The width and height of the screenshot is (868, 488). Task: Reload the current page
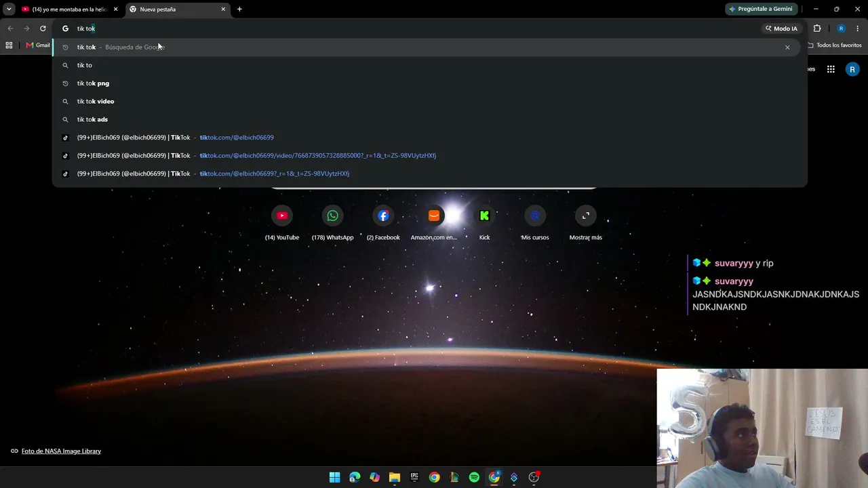[x=43, y=28]
